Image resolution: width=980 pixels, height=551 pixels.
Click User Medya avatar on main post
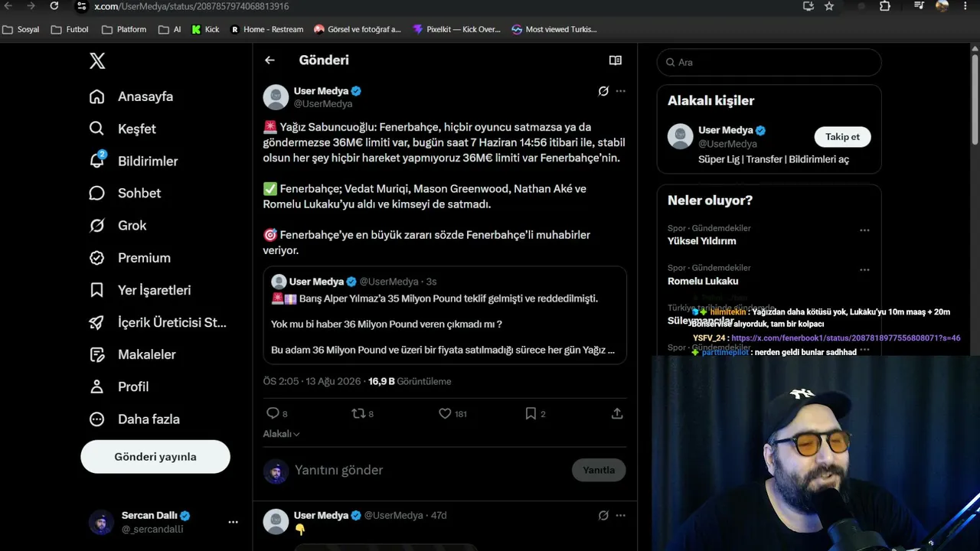click(276, 97)
